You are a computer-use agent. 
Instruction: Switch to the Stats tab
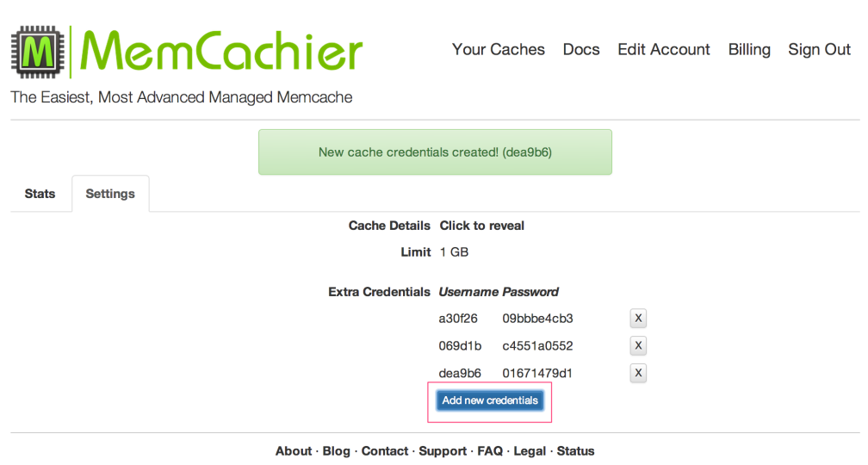[x=40, y=194]
